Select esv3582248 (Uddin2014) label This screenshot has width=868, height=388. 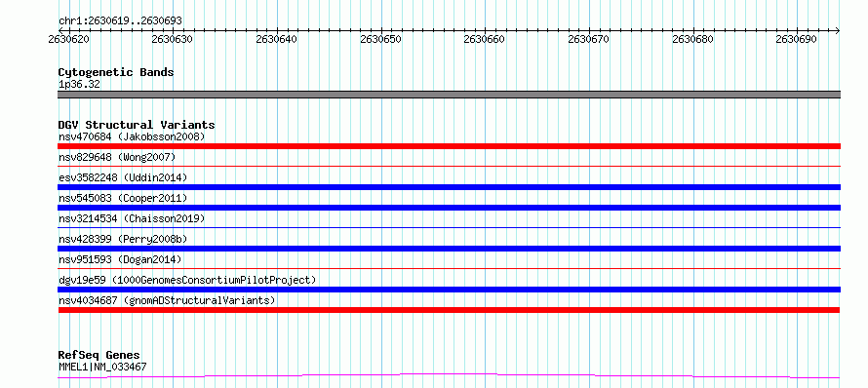pos(123,177)
